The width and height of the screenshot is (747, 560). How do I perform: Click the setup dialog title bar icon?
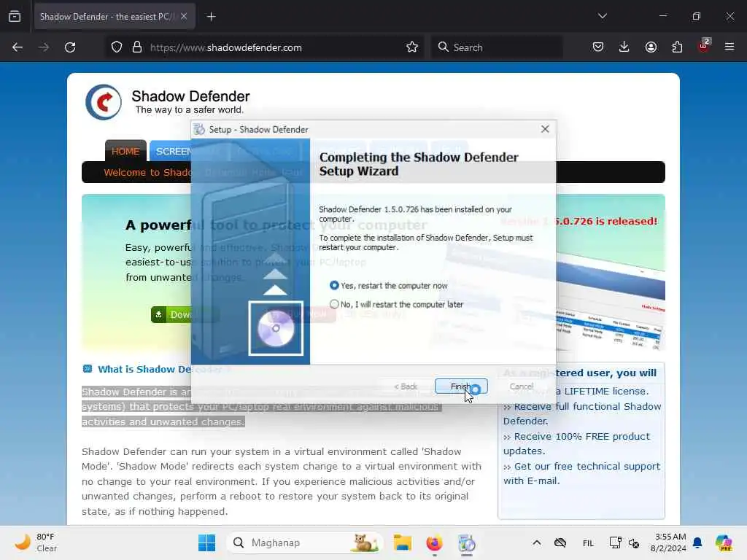point(199,129)
